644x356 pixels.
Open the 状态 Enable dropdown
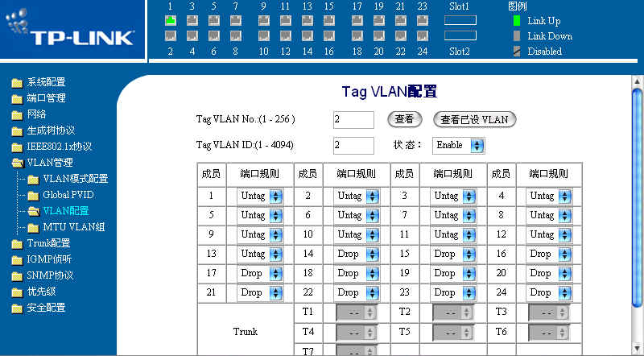coord(458,145)
